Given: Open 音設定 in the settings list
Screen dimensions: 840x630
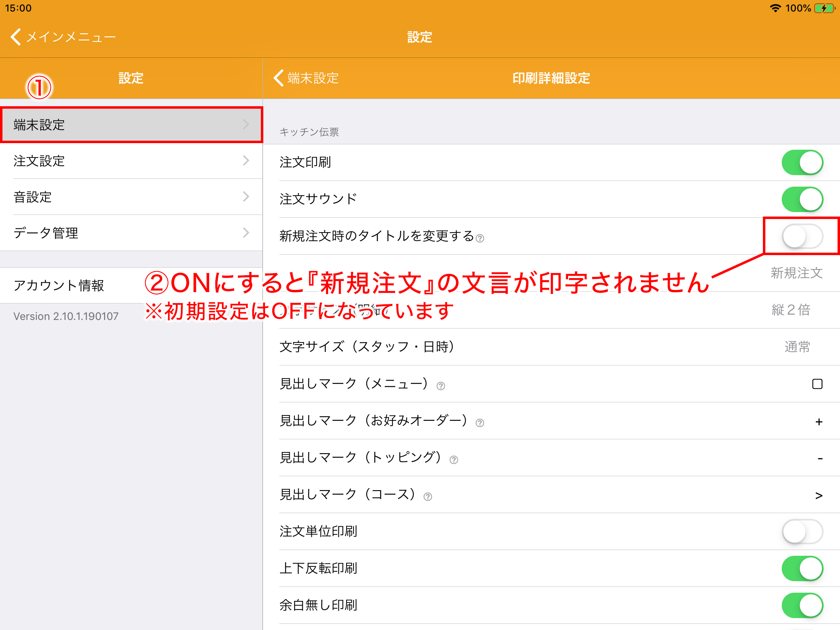Looking at the screenshot, I should 131,197.
